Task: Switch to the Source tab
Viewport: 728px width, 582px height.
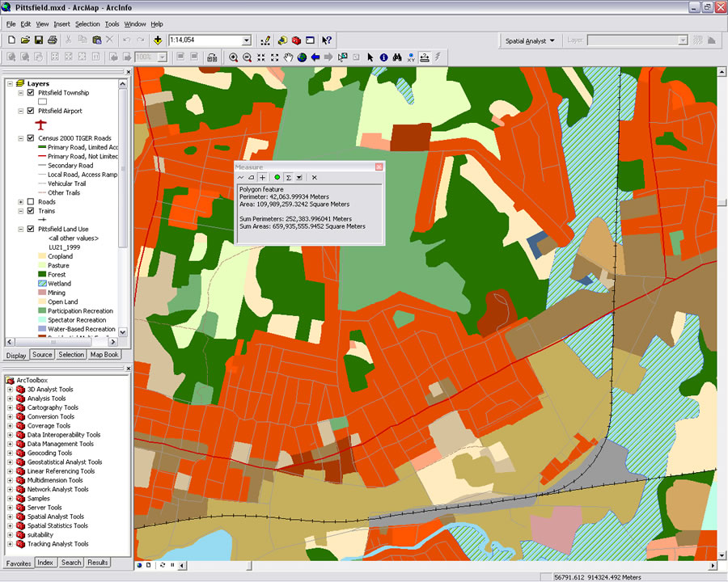Action: coord(42,355)
